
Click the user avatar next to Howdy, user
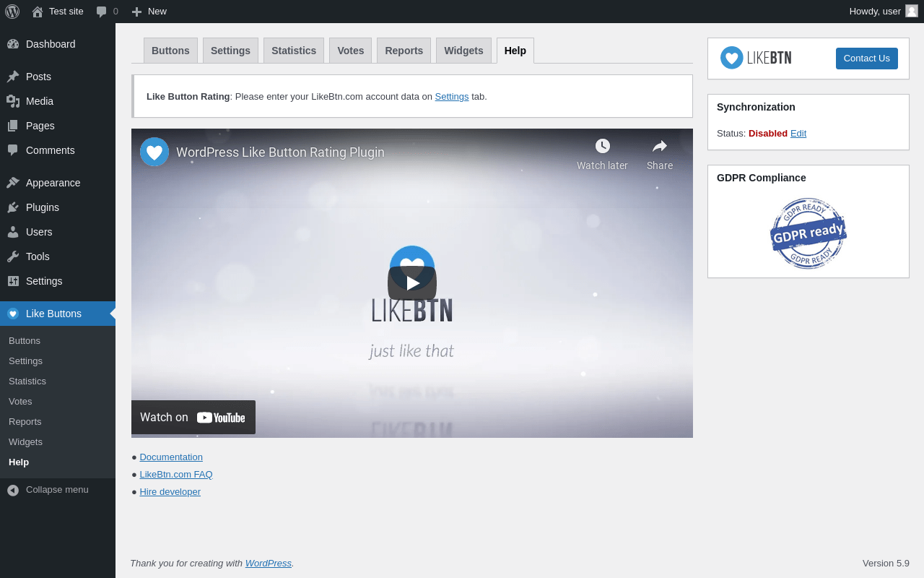coord(912,11)
